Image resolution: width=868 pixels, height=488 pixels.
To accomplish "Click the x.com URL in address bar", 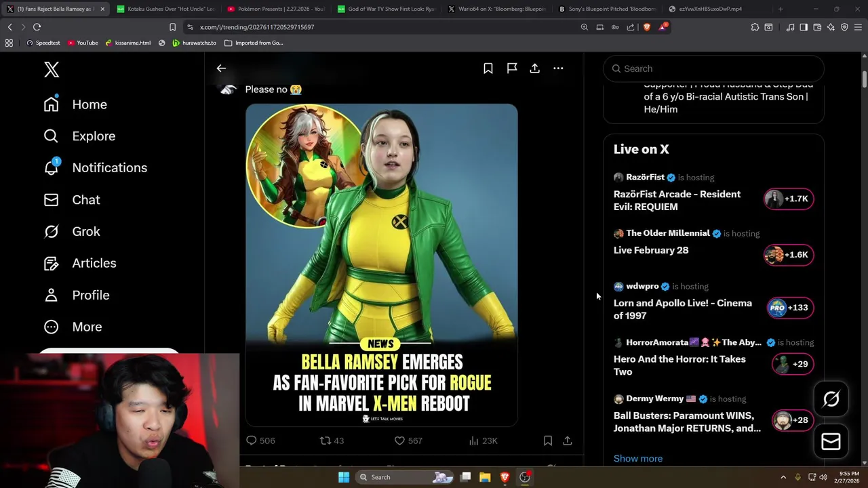I will pyautogui.click(x=257, y=27).
